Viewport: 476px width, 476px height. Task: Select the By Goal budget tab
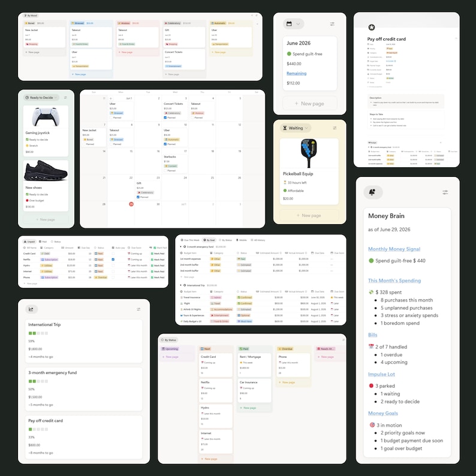[x=209, y=240]
